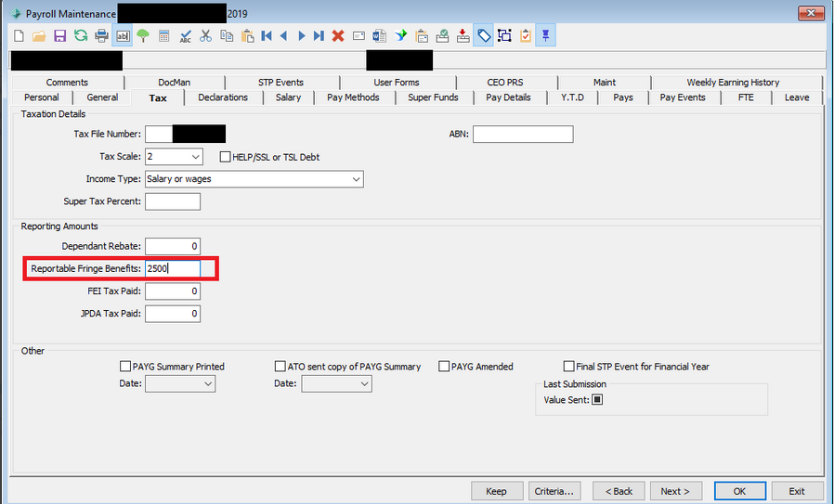Click the ABN input field
The width and height of the screenshot is (834, 504).
[x=523, y=135]
